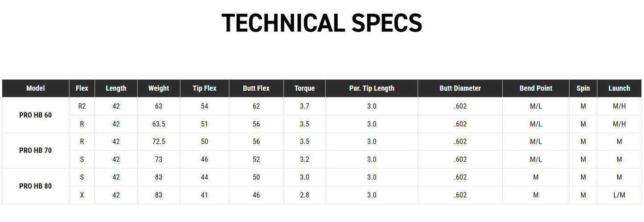
Task: Click the 2.8 torque value
Action: [x=304, y=195]
